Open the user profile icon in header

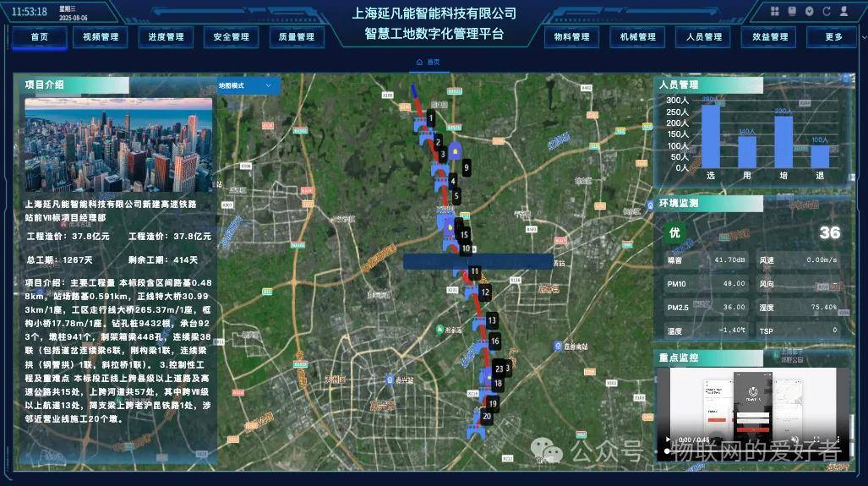point(843,11)
